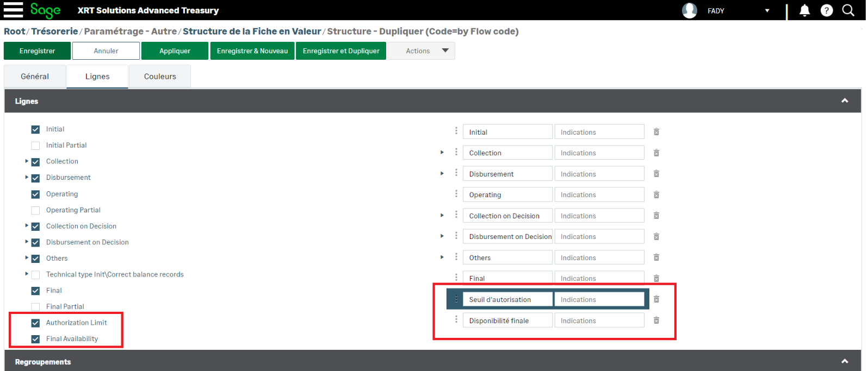The width and height of the screenshot is (868, 371).
Task: Open the Couleurs tab
Action: click(160, 77)
